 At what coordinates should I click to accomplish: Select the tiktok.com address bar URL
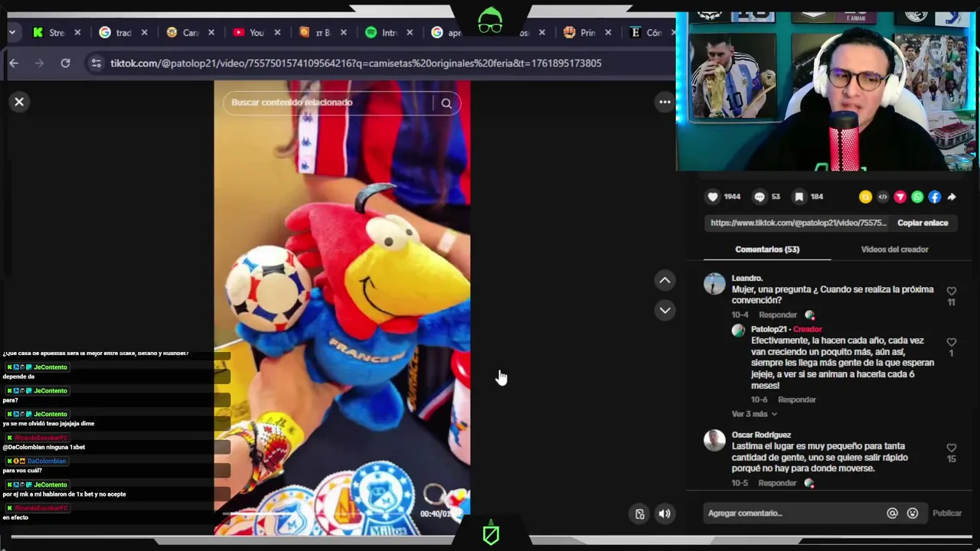pyautogui.click(x=356, y=64)
